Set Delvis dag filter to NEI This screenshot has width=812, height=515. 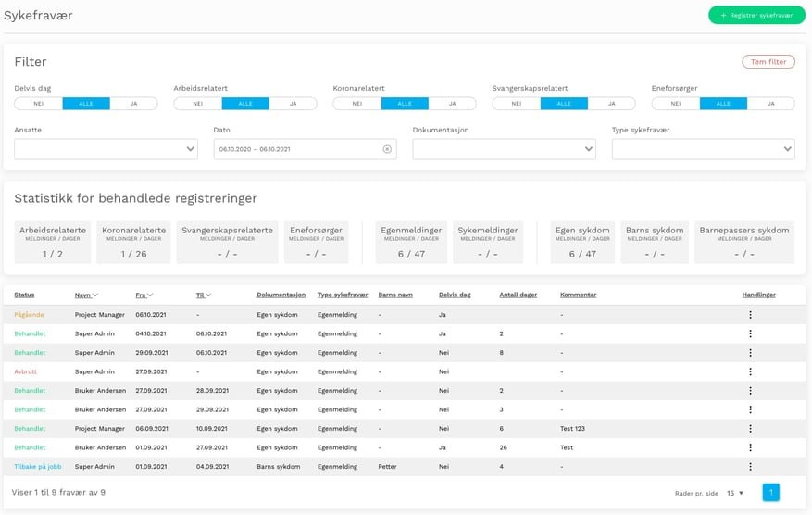[x=38, y=104]
